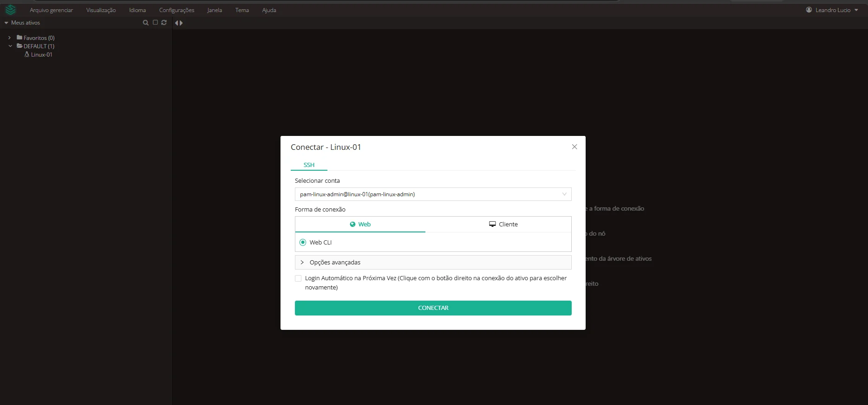868x405 pixels.
Task: Enable Login Automático na Próxima Vez checkbox
Action: [x=298, y=278]
